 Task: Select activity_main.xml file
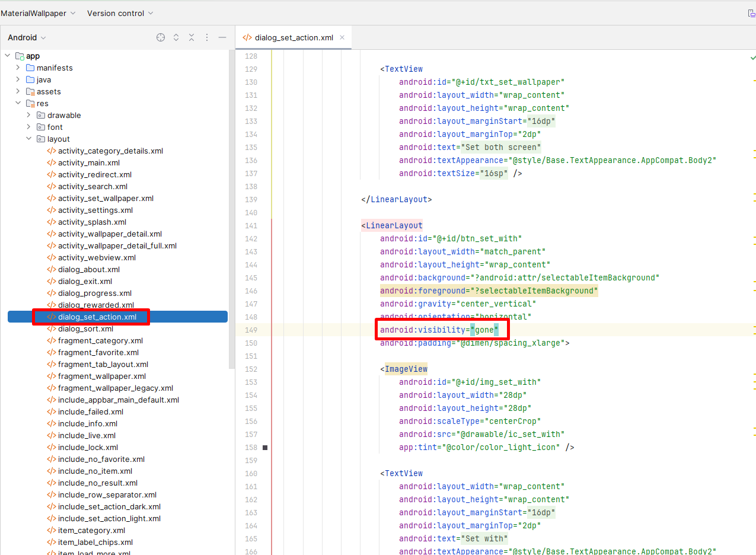[x=89, y=162]
